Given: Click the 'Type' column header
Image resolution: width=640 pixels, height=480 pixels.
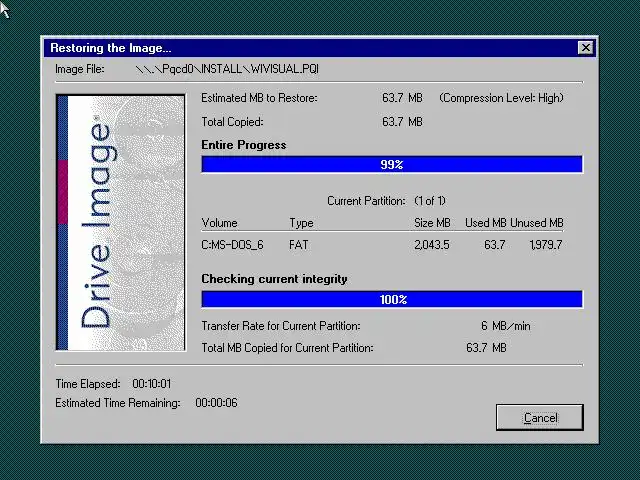Looking at the screenshot, I should pyautogui.click(x=301, y=223).
